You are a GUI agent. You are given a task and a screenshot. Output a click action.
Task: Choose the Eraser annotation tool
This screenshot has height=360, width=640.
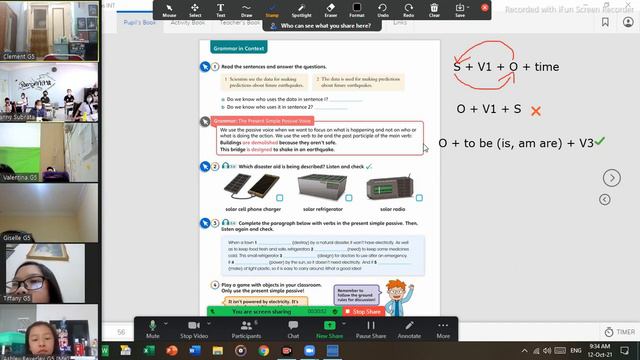331,10
